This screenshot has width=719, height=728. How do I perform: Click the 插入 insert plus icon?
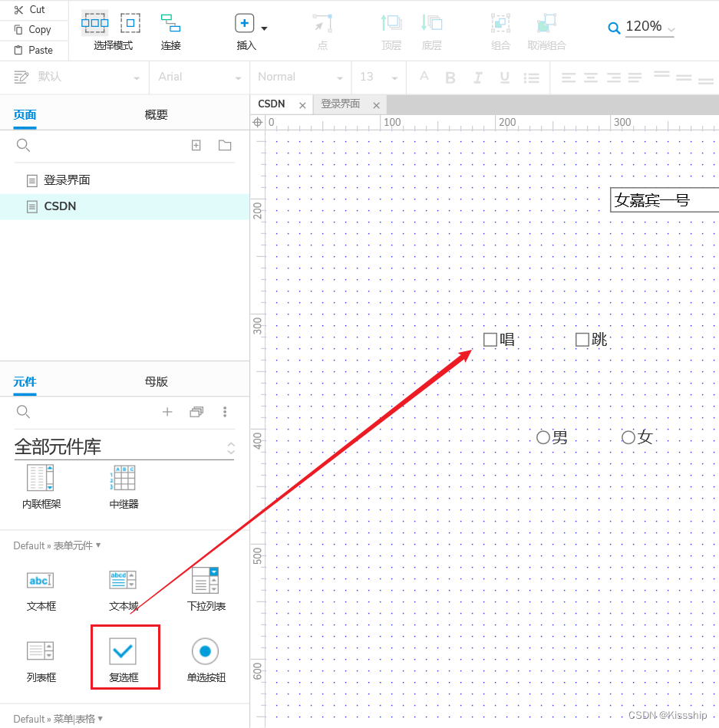tap(244, 23)
